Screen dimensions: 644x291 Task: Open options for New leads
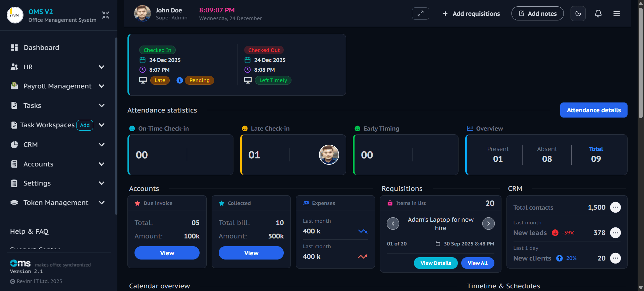coord(615,233)
